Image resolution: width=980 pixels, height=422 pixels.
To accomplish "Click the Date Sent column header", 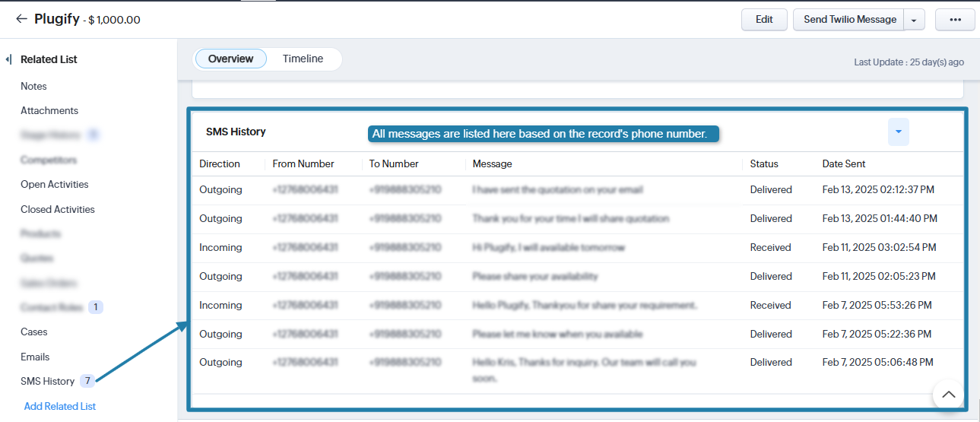I will (843, 163).
